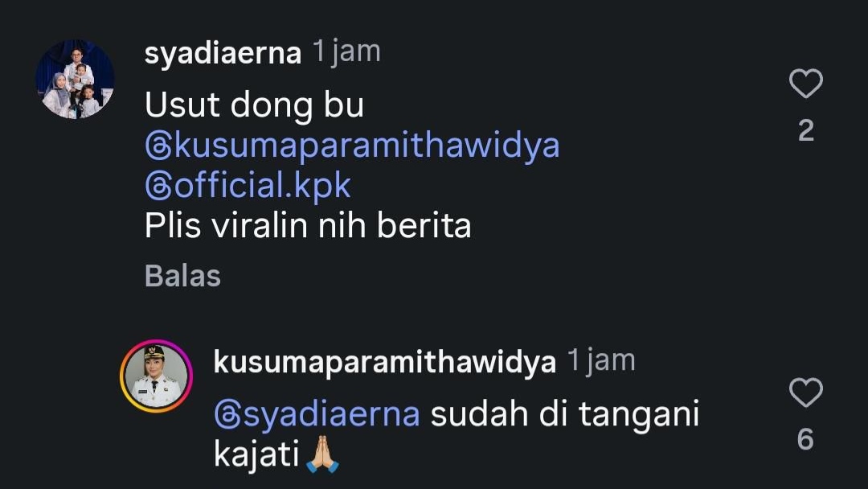Tap Balas to reply to syadiaerna
Image resolution: width=868 pixels, height=489 pixels.
182,276
